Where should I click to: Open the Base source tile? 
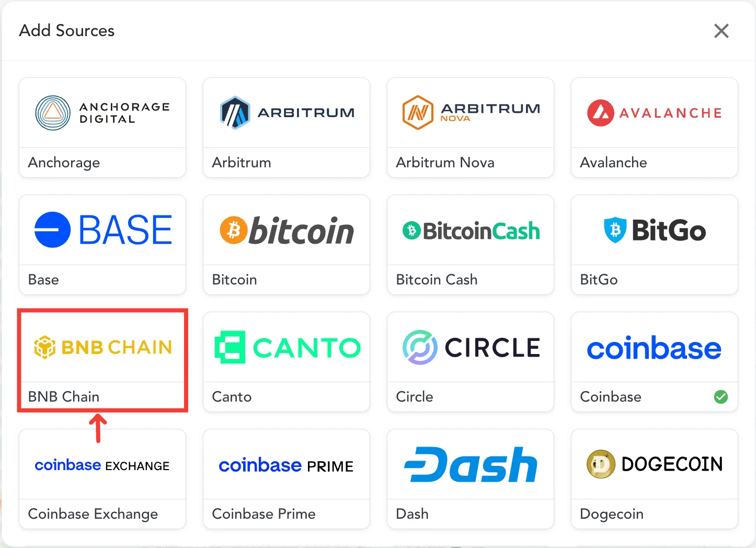[102, 230]
